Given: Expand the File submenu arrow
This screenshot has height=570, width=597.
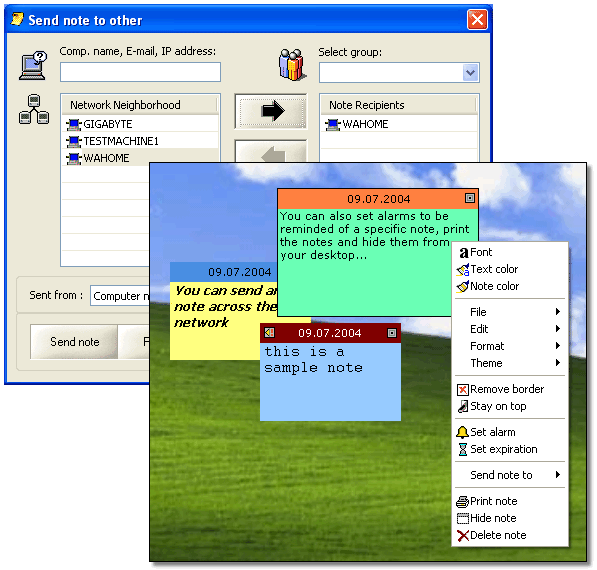Looking at the screenshot, I should (x=558, y=312).
